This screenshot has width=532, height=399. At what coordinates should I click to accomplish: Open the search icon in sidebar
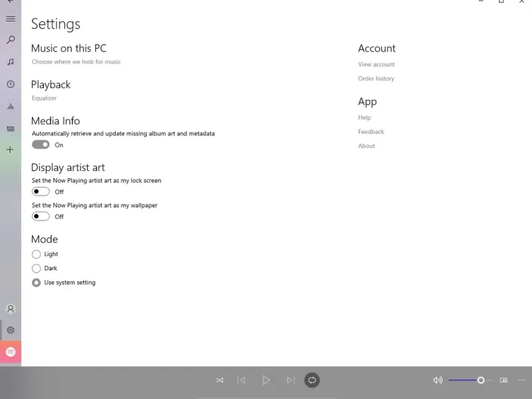click(x=11, y=40)
